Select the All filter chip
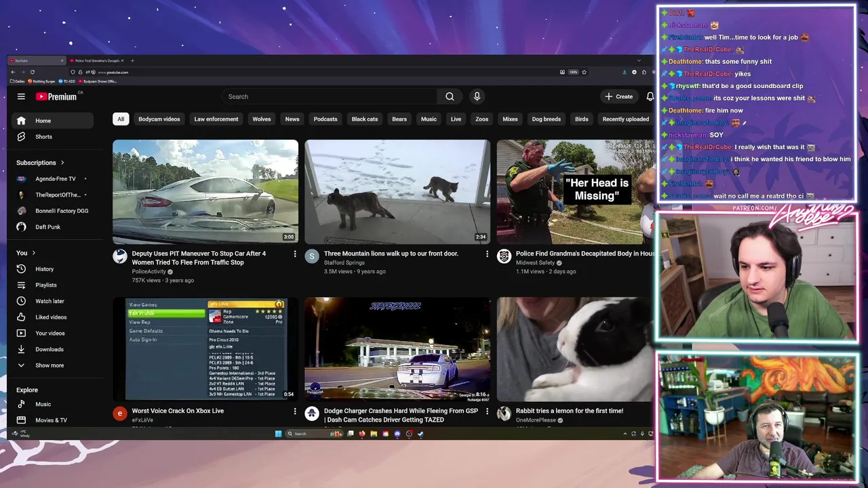This screenshot has width=868, height=488. 121,119
